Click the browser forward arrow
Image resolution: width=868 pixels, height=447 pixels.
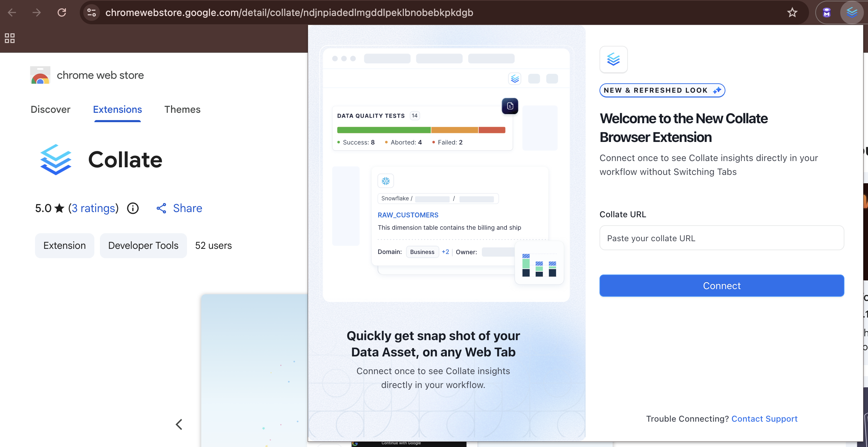pos(36,13)
